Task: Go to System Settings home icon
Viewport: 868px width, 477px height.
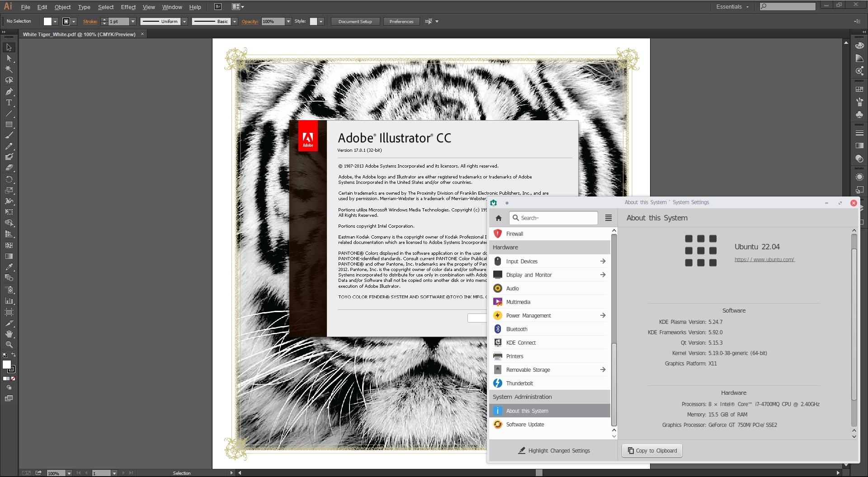Action: tap(499, 218)
